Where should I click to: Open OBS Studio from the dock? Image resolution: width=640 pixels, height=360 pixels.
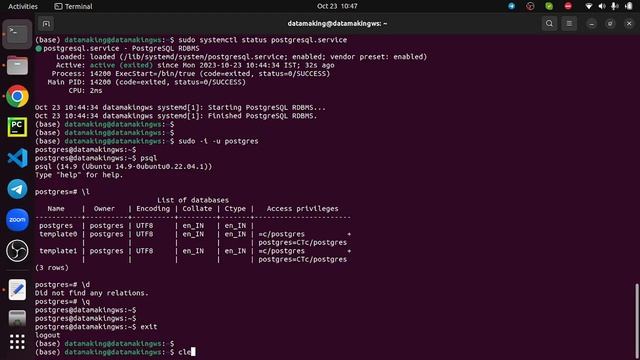coord(17,251)
